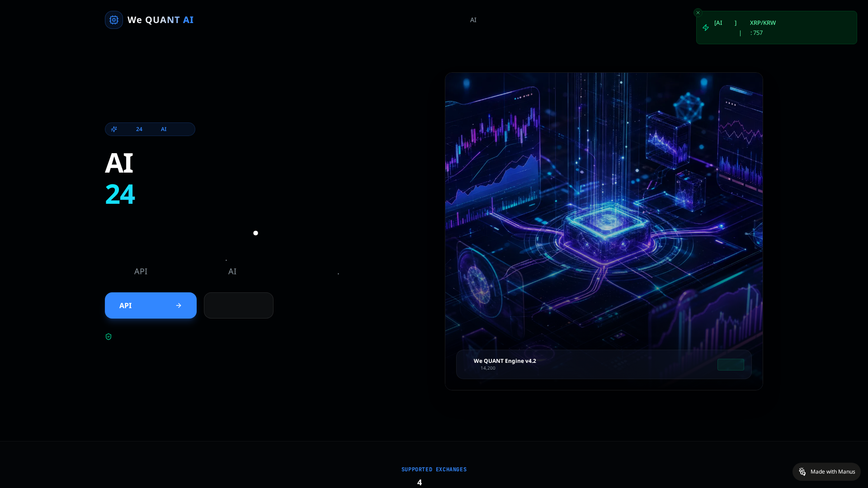Click the dark secondary button beside API
The height and width of the screenshot is (488, 868).
(239, 305)
